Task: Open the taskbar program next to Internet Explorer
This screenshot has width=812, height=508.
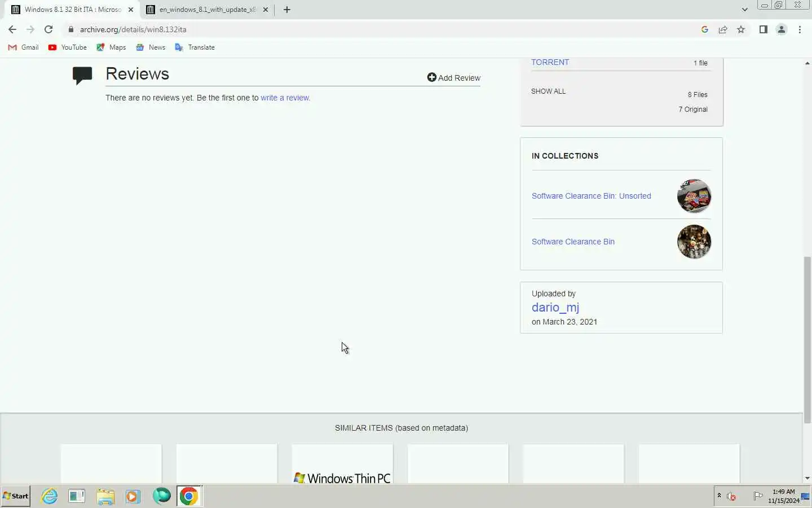Action: [x=77, y=497]
